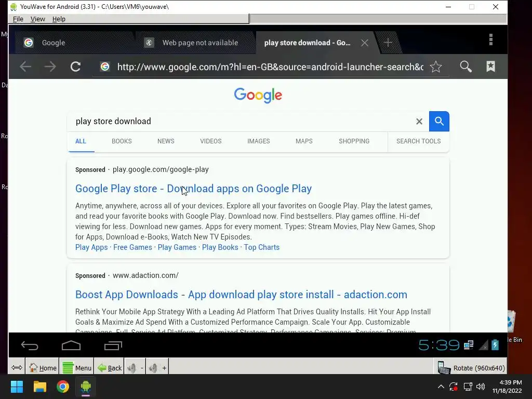Open the taskbar volume control
The width and height of the screenshot is (532, 399).
[480, 387]
